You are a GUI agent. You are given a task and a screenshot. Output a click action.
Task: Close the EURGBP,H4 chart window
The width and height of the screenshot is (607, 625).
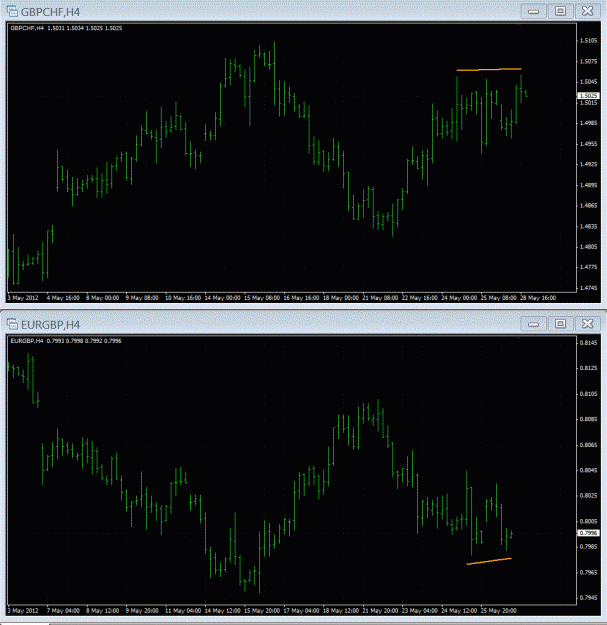(587, 324)
